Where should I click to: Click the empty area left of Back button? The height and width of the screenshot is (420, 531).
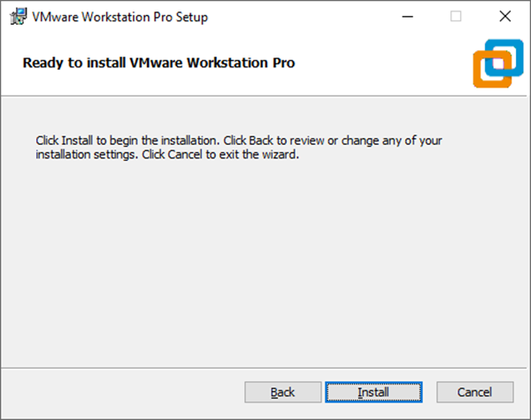[x=124, y=392]
